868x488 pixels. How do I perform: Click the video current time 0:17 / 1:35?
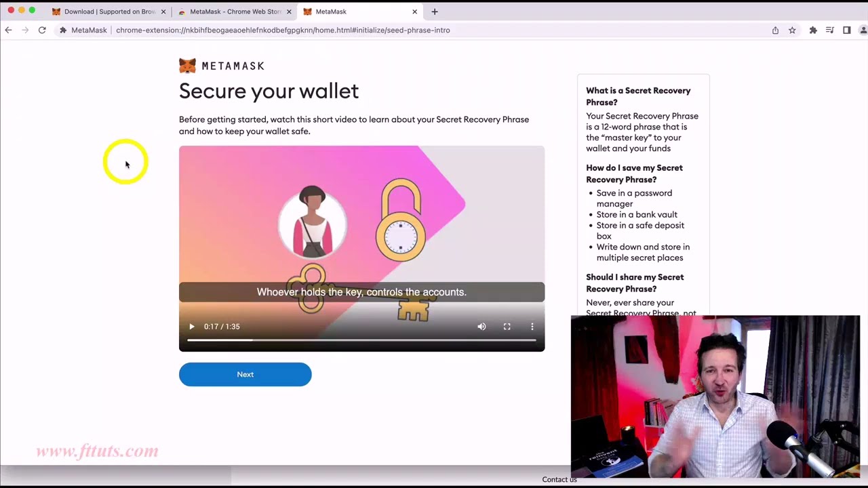222,327
